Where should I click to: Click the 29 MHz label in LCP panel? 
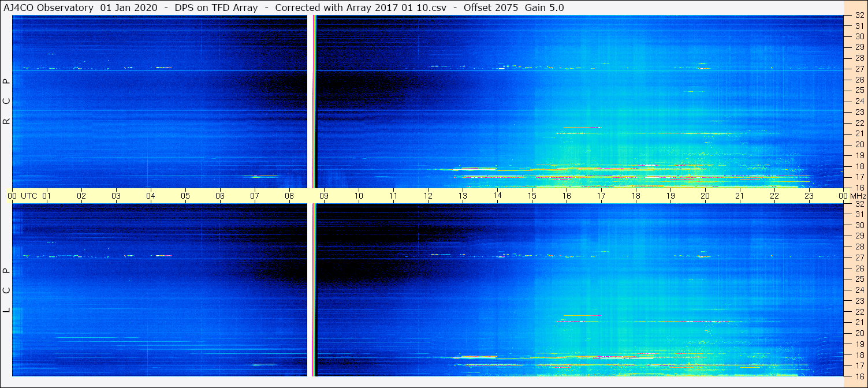click(859, 236)
